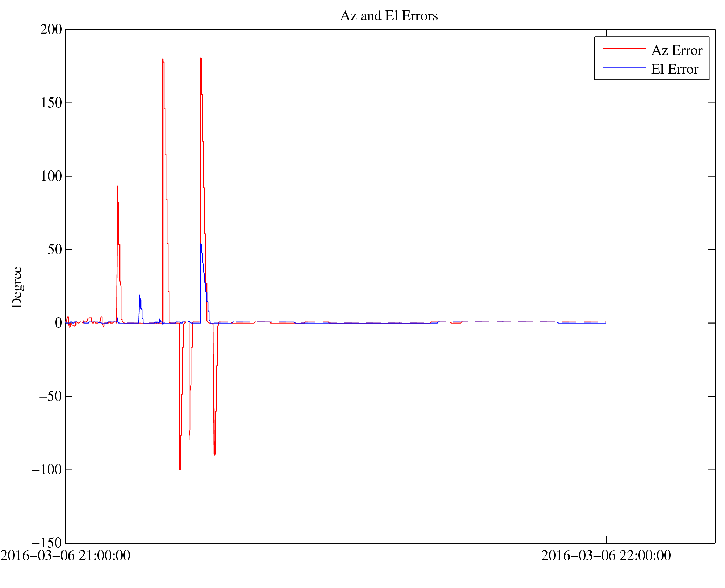Click the 100 y-axis tick label
The width and height of the screenshot is (725, 588).
(x=51, y=176)
